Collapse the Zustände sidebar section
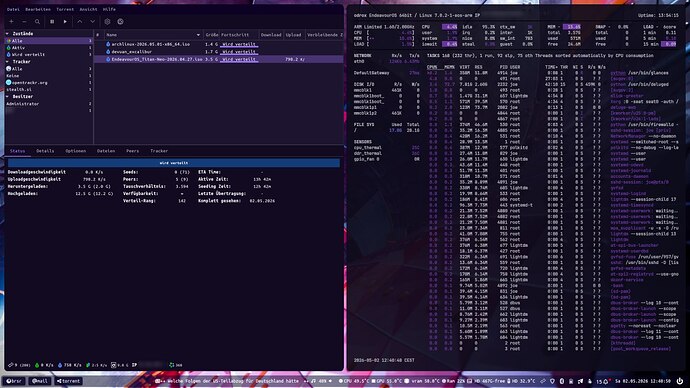The height and width of the screenshot is (388, 690). click(x=7, y=33)
